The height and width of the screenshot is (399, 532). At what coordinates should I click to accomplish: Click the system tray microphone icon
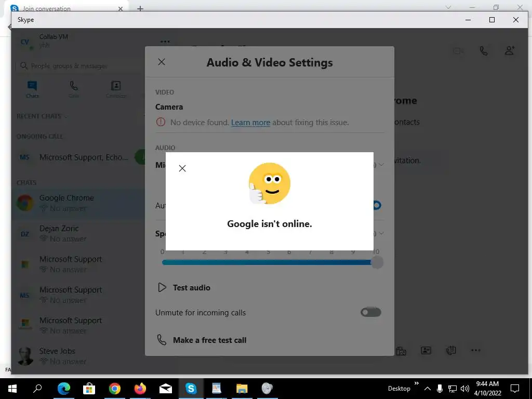coord(440,389)
